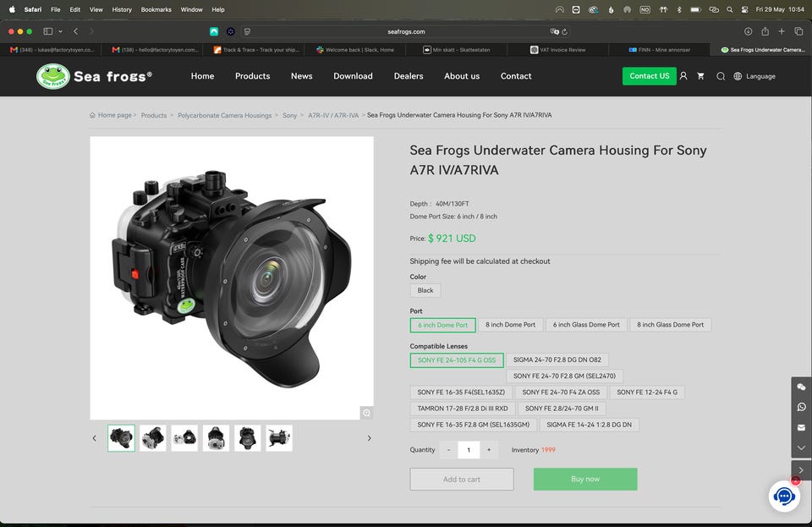This screenshot has height=527, width=812.
Task: Open Control Center in menu bar
Action: [744, 9]
